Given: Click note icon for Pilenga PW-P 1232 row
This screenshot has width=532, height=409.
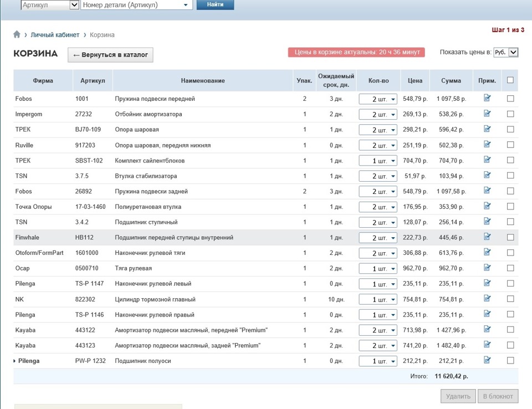Looking at the screenshot, I should pyautogui.click(x=487, y=360).
